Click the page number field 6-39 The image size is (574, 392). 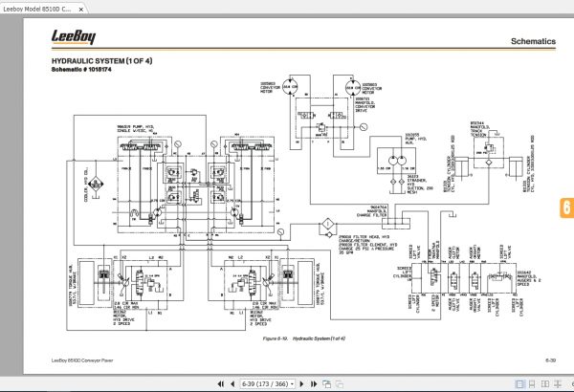tap(265, 384)
